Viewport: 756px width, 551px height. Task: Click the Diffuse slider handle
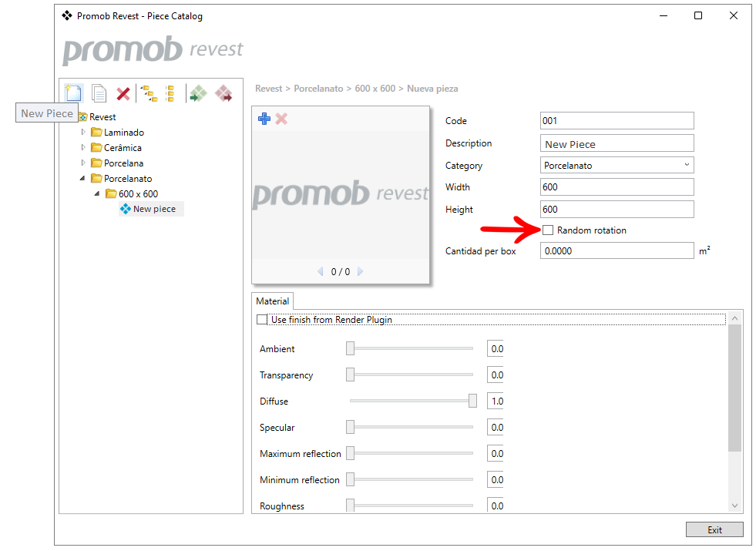pyautogui.click(x=472, y=401)
